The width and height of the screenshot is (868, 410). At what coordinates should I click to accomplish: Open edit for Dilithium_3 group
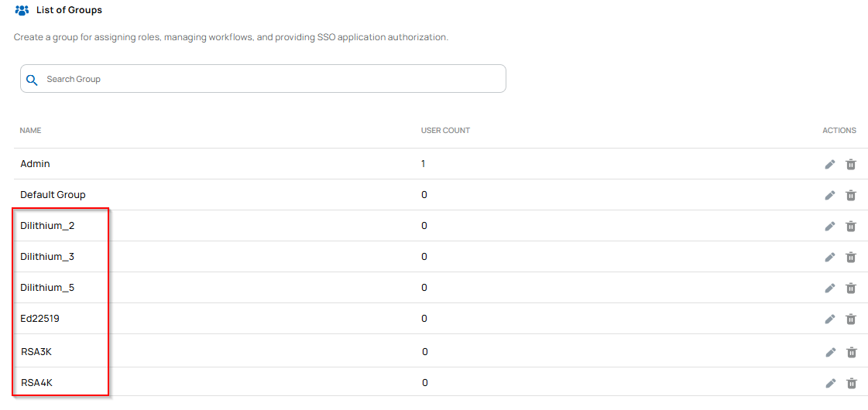(829, 257)
